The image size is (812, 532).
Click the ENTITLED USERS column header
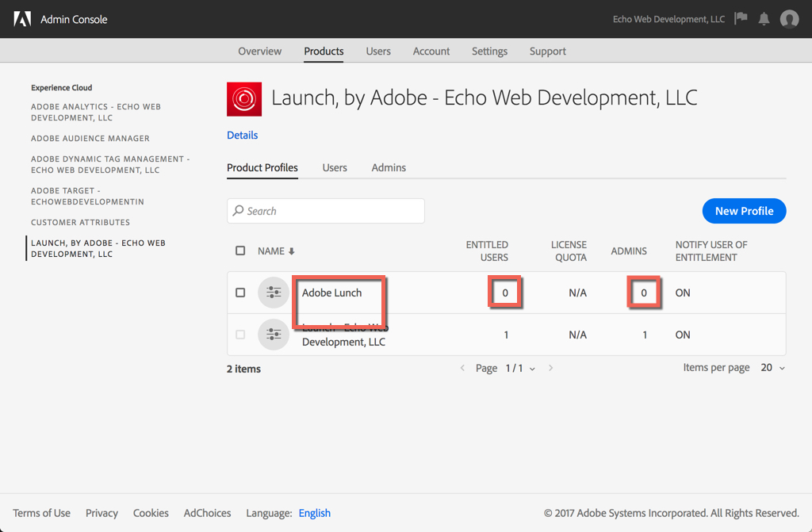pos(487,251)
